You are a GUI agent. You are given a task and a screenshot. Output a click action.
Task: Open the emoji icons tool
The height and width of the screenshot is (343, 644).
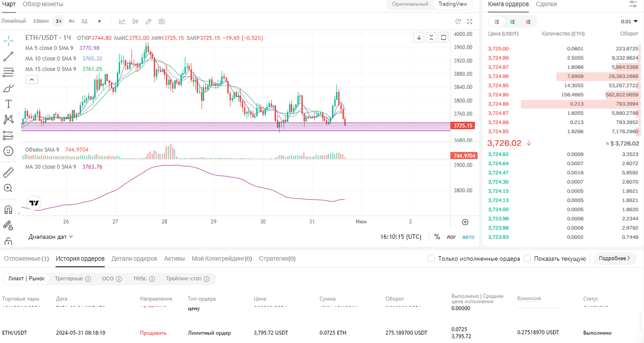click(x=8, y=151)
